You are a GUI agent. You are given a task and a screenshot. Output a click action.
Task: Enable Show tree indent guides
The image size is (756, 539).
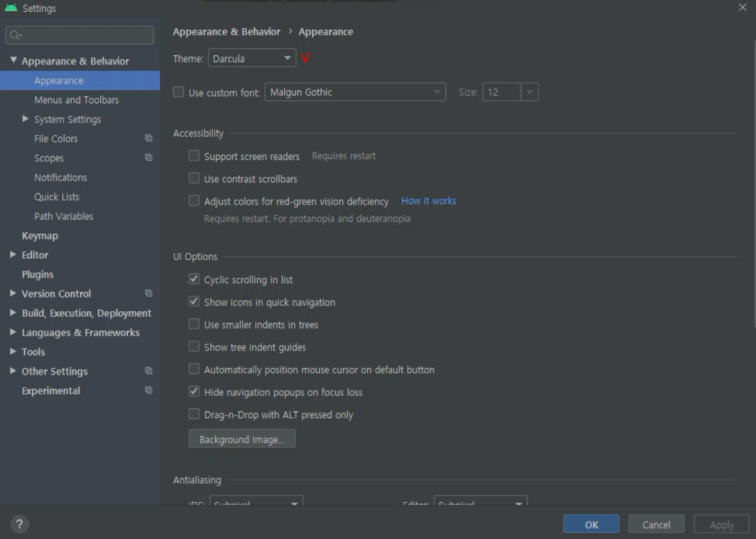(x=194, y=346)
